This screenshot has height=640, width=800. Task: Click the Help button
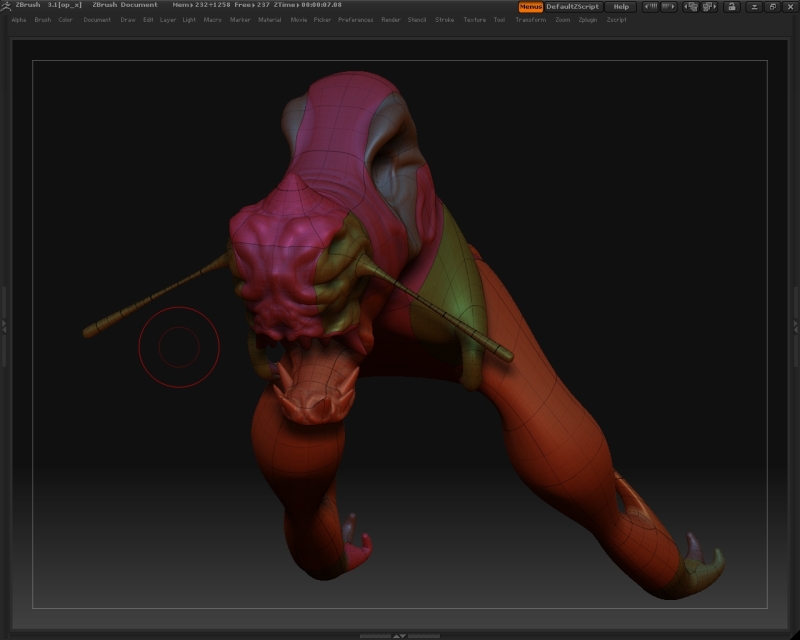click(x=621, y=7)
